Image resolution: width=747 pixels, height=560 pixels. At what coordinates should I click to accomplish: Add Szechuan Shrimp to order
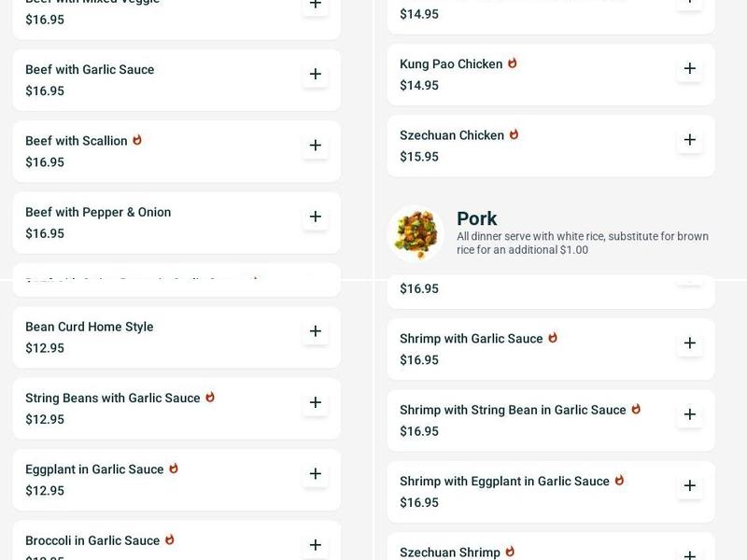(x=690, y=554)
